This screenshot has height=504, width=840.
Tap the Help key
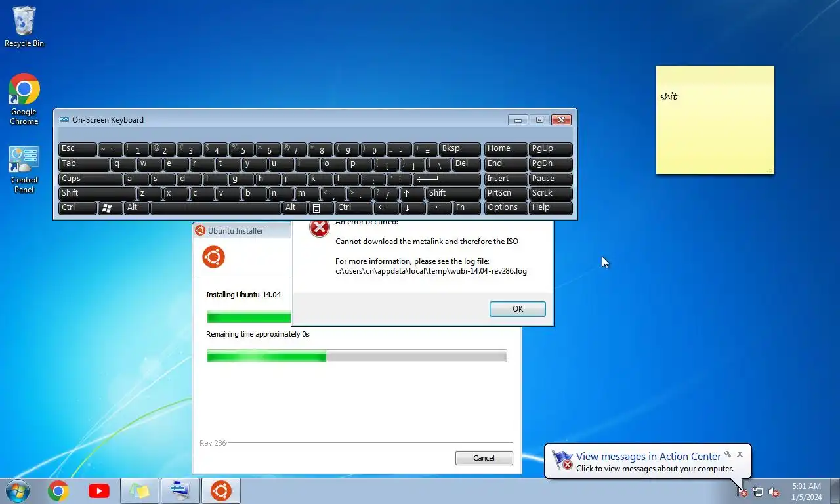tap(551, 208)
